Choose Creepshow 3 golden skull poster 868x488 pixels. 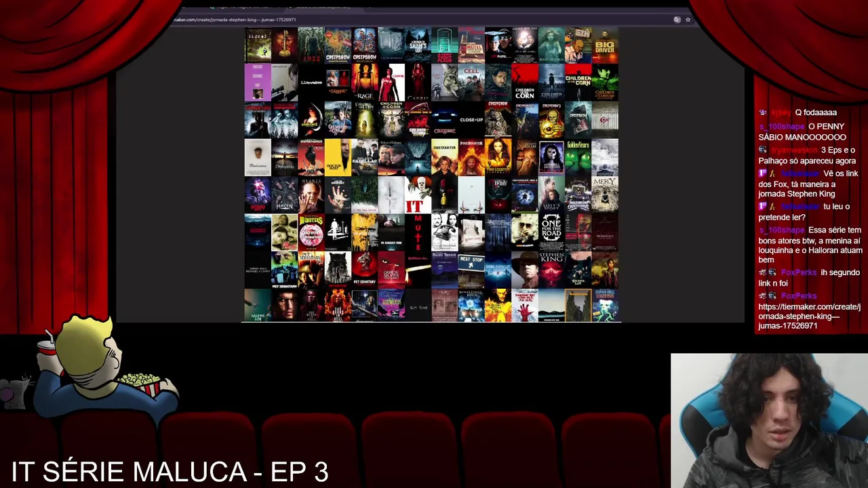pyautogui.click(x=551, y=120)
